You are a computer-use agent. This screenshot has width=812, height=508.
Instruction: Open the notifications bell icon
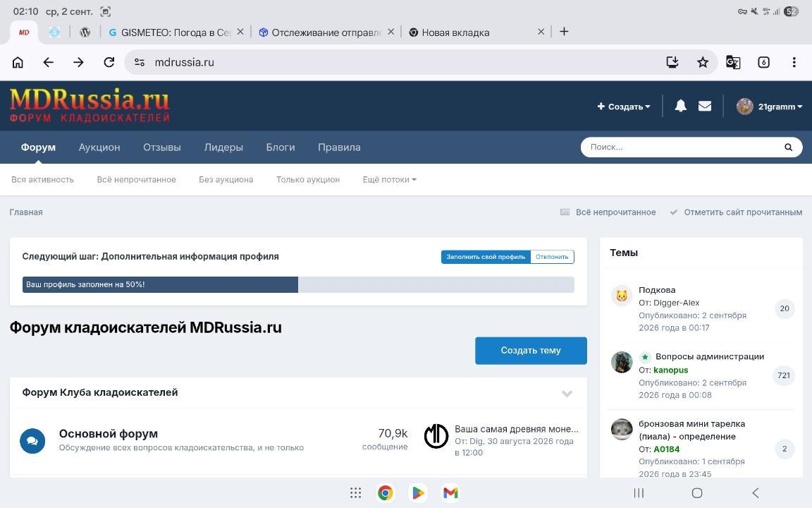pyautogui.click(x=680, y=107)
